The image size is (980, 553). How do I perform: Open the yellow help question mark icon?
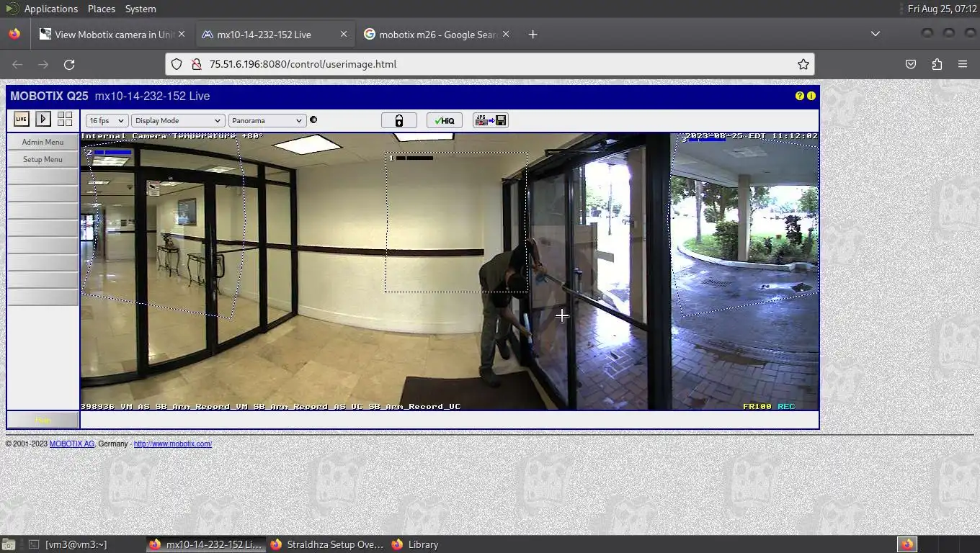799,96
